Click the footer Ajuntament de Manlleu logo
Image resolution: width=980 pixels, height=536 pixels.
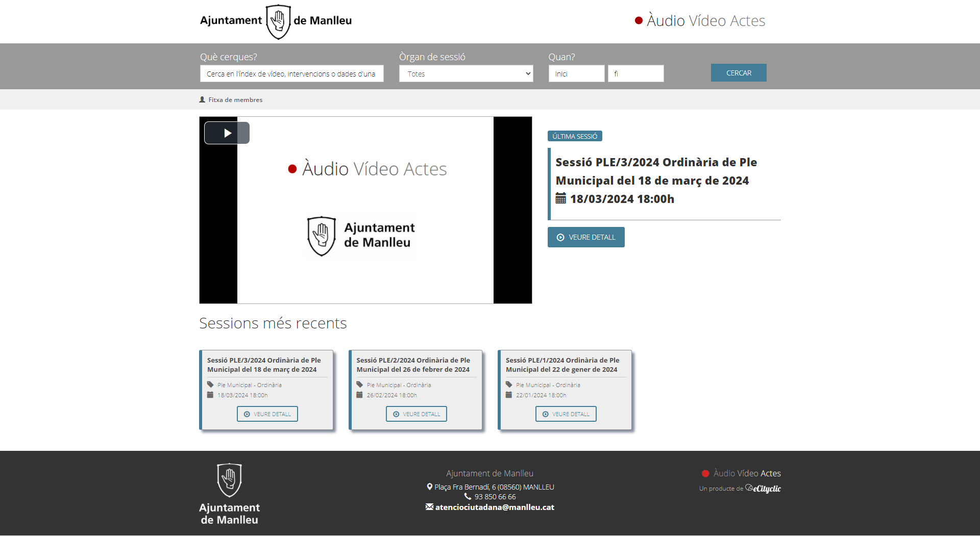[x=229, y=494]
